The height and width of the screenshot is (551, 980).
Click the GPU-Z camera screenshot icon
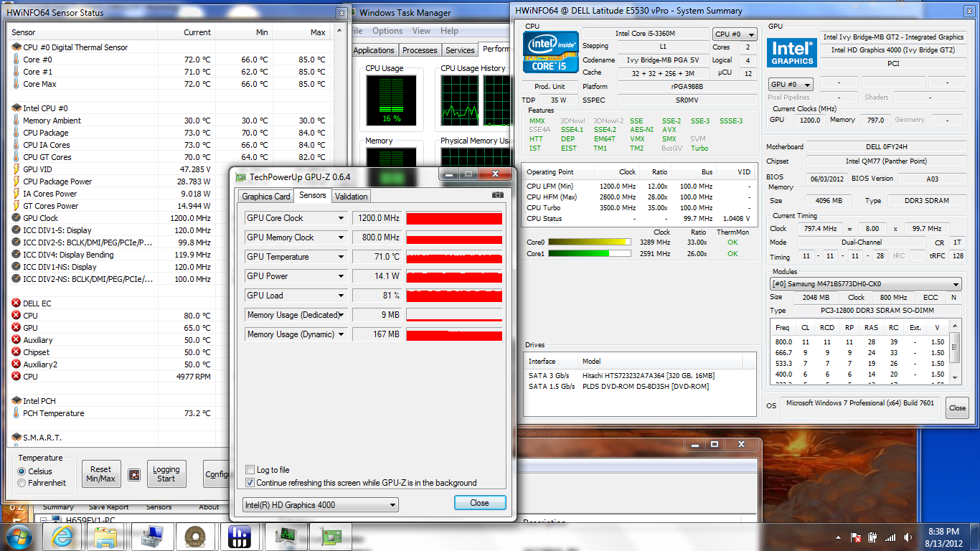pos(497,195)
